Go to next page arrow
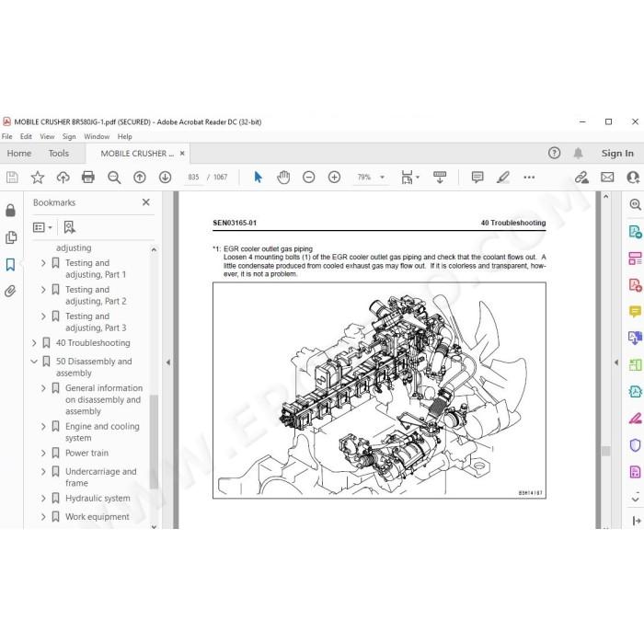 pos(165,177)
